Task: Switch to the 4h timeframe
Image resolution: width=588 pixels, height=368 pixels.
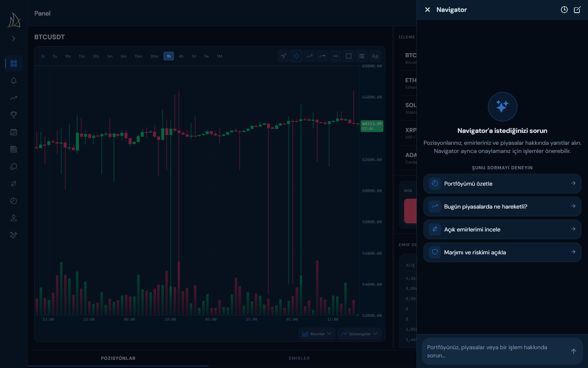Action: click(x=181, y=56)
